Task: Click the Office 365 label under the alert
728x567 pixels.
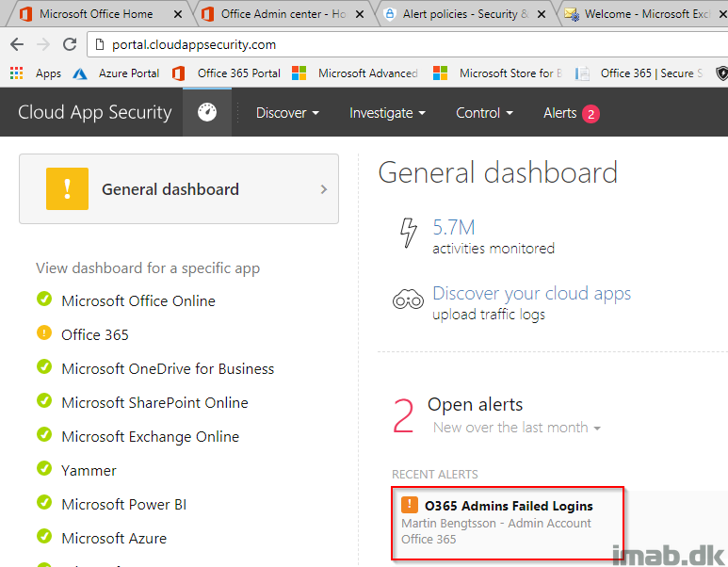Action: coord(429,539)
